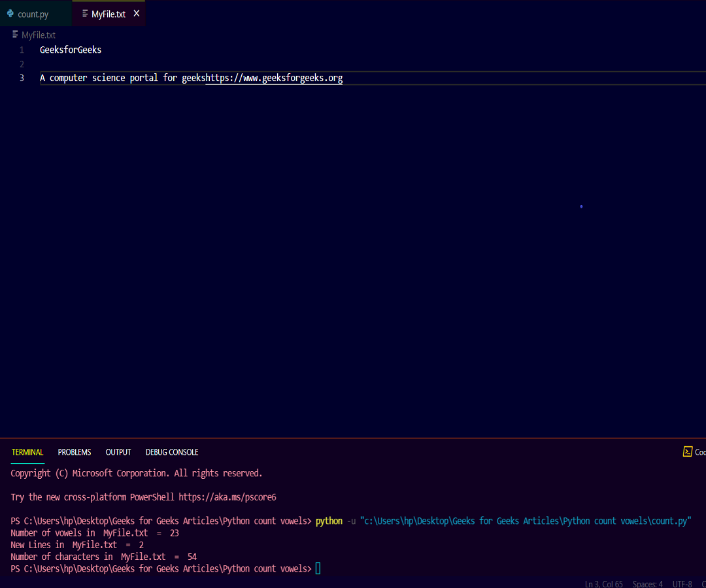Image resolution: width=706 pixels, height=588 pixels.
Task: Switch to the count.py editor tab
Action: [x=35, y=14]
